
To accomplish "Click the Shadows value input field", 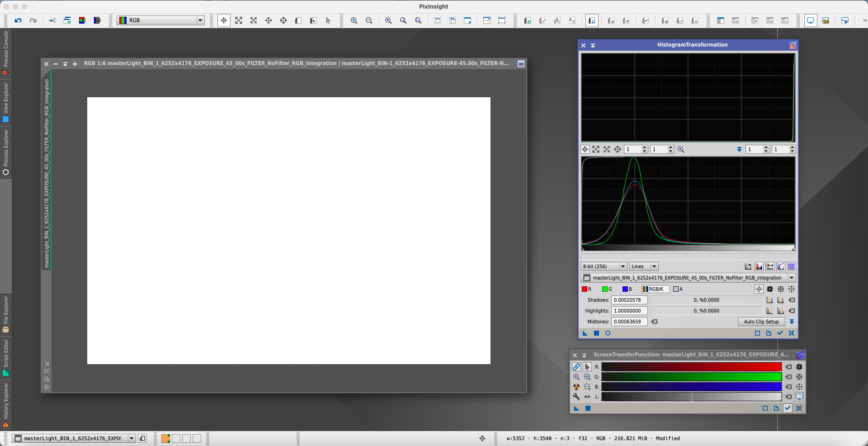I will click(x=629, y=300).
